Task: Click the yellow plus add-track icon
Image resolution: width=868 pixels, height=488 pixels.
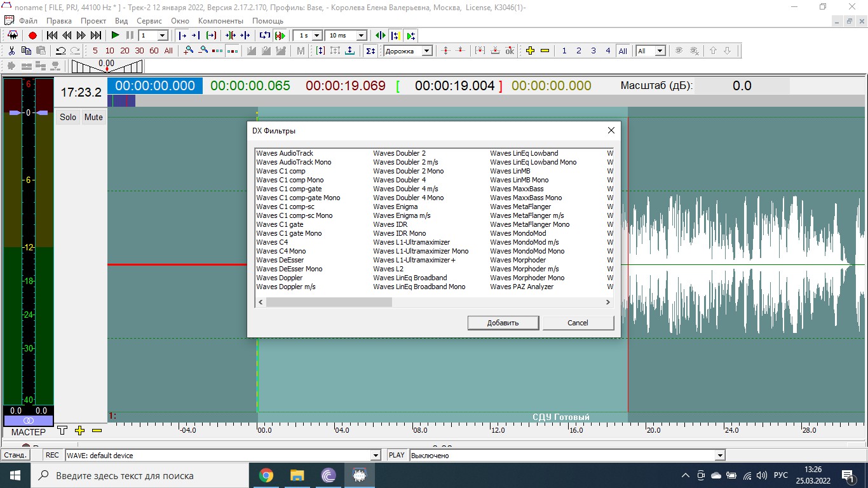Action: click(530, 51)
